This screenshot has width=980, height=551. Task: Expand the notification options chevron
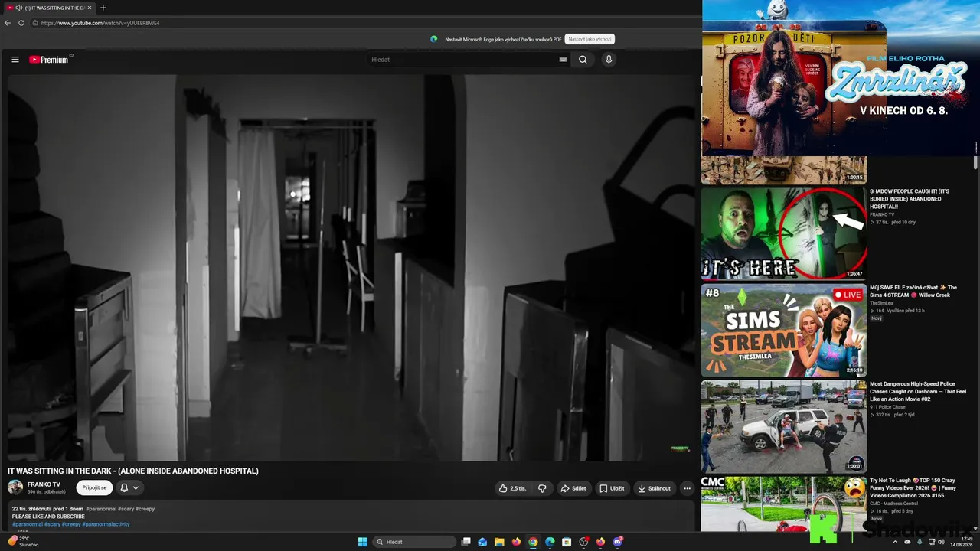[136, 487]
